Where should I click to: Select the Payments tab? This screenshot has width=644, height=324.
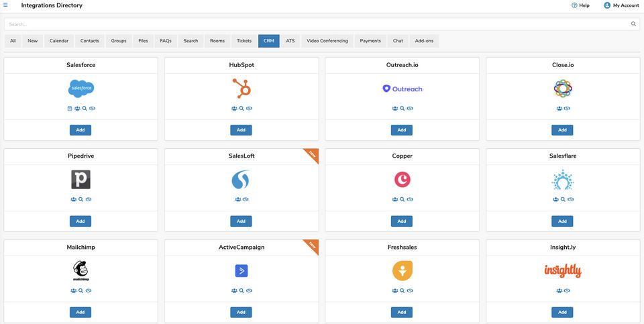(370, 41)
